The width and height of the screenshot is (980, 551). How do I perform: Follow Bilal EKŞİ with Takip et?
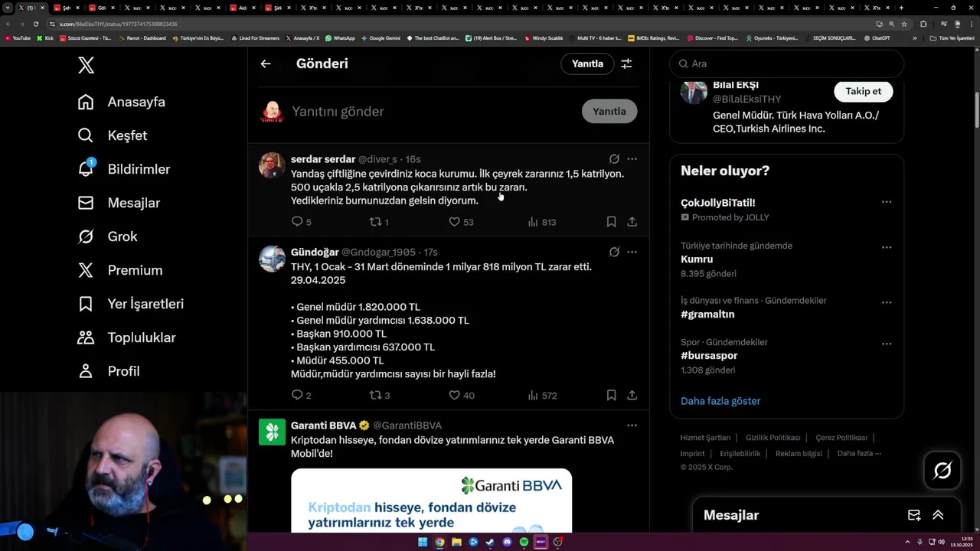pos(863,91)
